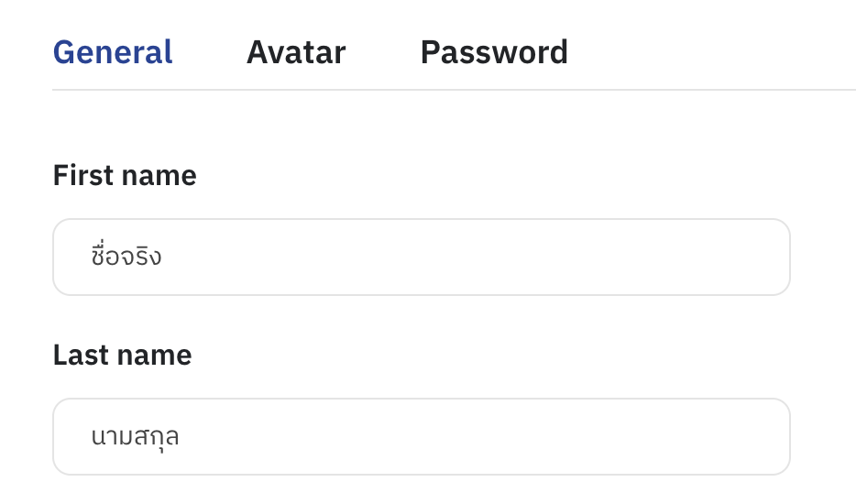
Task: Click the First name input field
Action: coord(421,257)
